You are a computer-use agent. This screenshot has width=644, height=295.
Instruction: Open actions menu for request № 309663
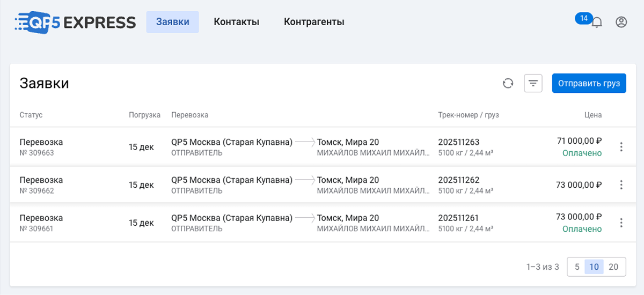click(x=621, y=147)
